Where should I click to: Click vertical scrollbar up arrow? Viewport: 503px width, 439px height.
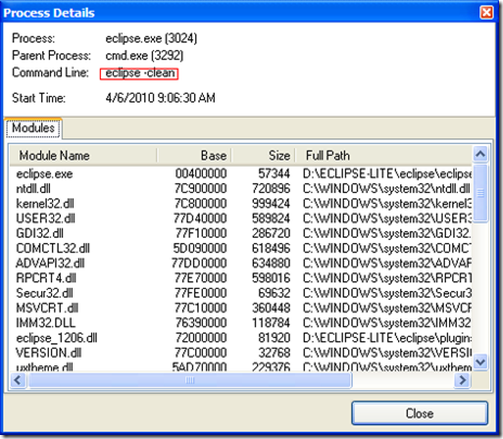tap(480, 154)
